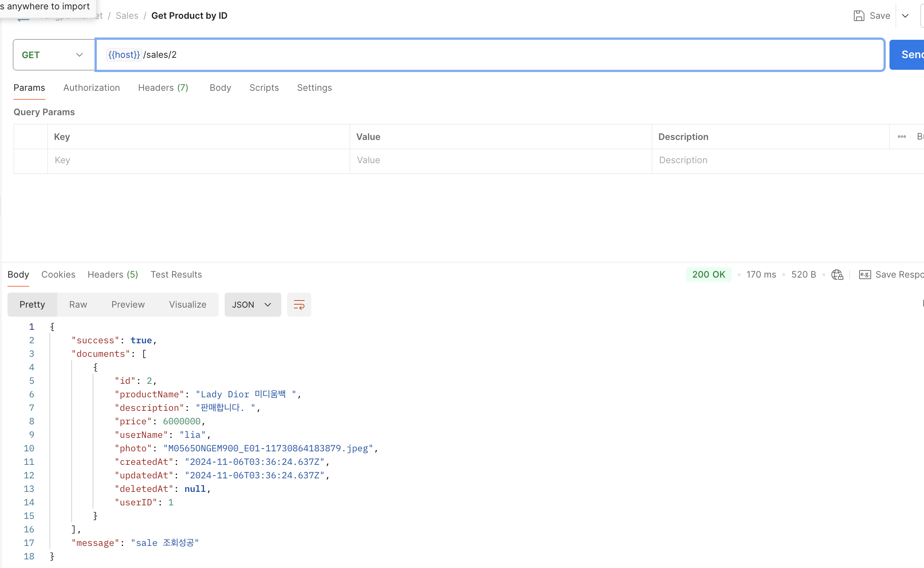Click the back arrow in the breadcrumb
Viewport: 924px width, 568px height.
coord(23,19)
